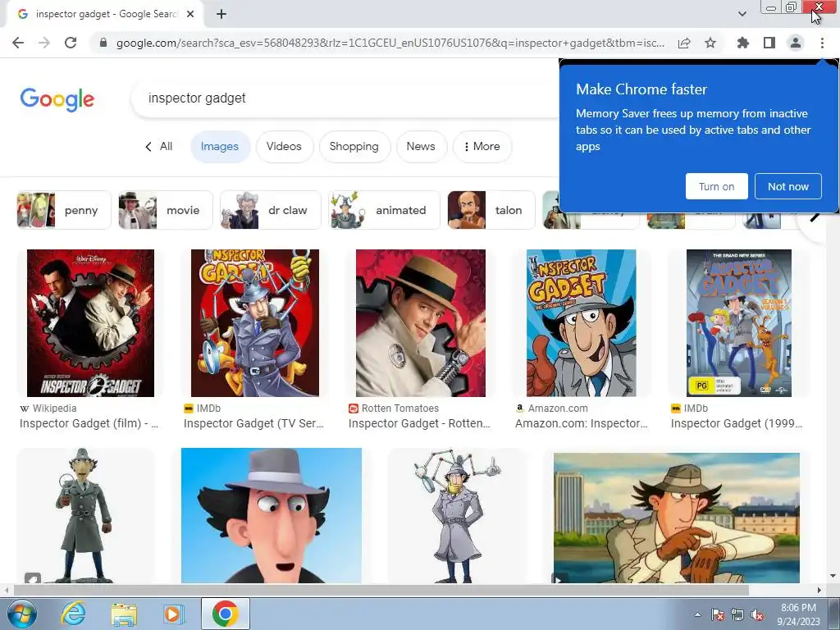This screenshot has width=840, height=630.
Task: Open the taskbar clock and date
Action: point(798,614)
